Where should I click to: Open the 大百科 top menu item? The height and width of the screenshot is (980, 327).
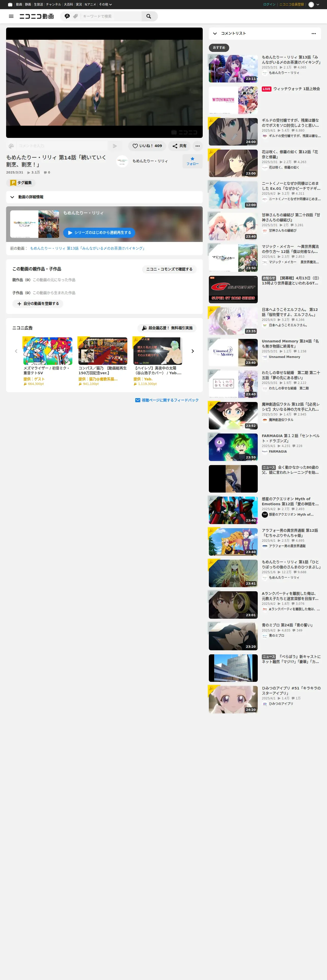coord(68,5)
